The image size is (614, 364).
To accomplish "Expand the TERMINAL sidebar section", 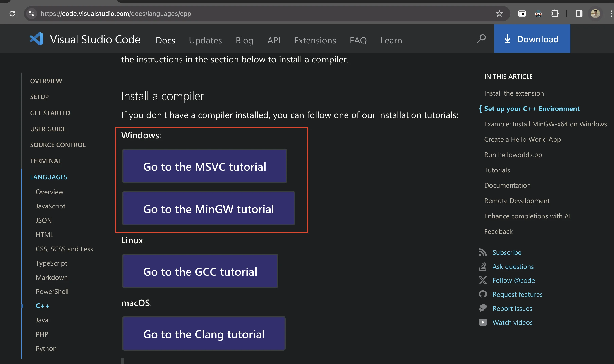I will [46, 161].
